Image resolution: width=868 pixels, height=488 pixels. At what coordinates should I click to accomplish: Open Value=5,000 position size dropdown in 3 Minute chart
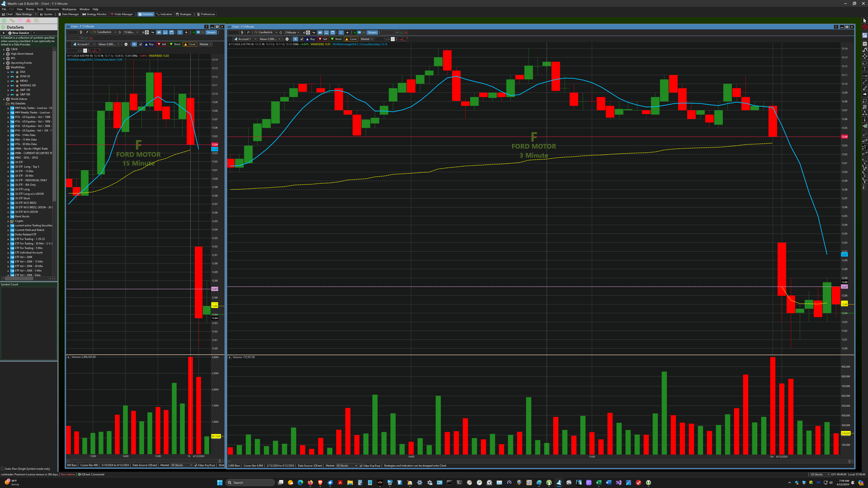pos(270,39)
